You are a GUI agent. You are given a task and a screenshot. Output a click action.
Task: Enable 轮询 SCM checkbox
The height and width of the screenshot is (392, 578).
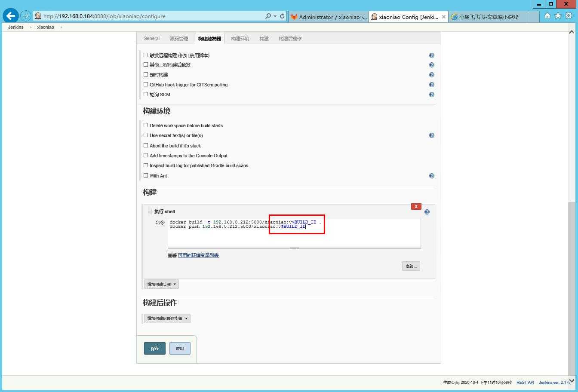click(146, 94)
